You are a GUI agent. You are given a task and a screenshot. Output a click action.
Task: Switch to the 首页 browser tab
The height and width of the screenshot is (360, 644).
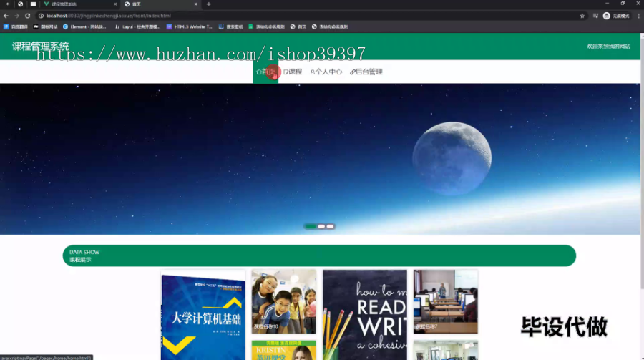coord(160,4)
